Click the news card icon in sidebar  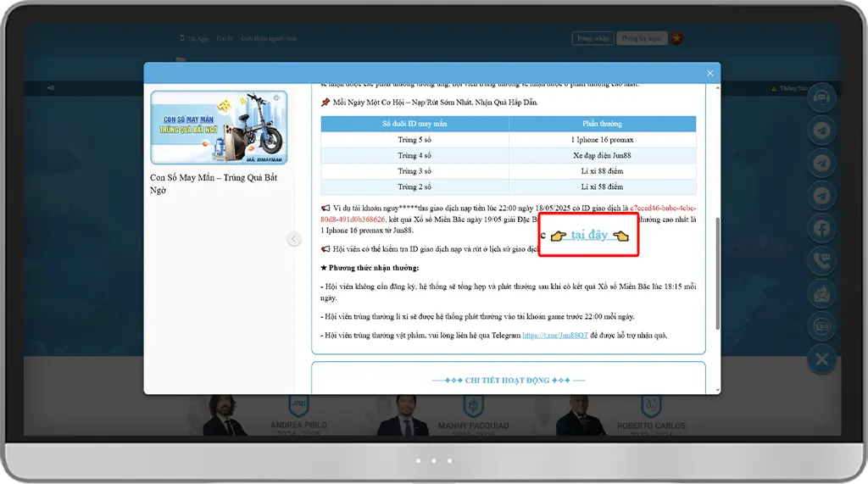pyautogui.click(x=821, y=326)
